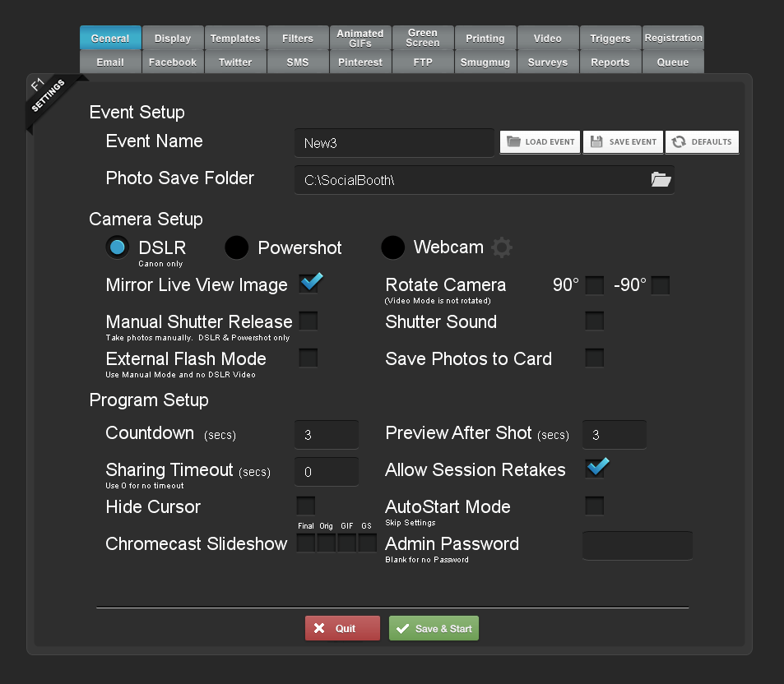
Task: Click the Admin Password field
Action: click(x=638, y=546)
